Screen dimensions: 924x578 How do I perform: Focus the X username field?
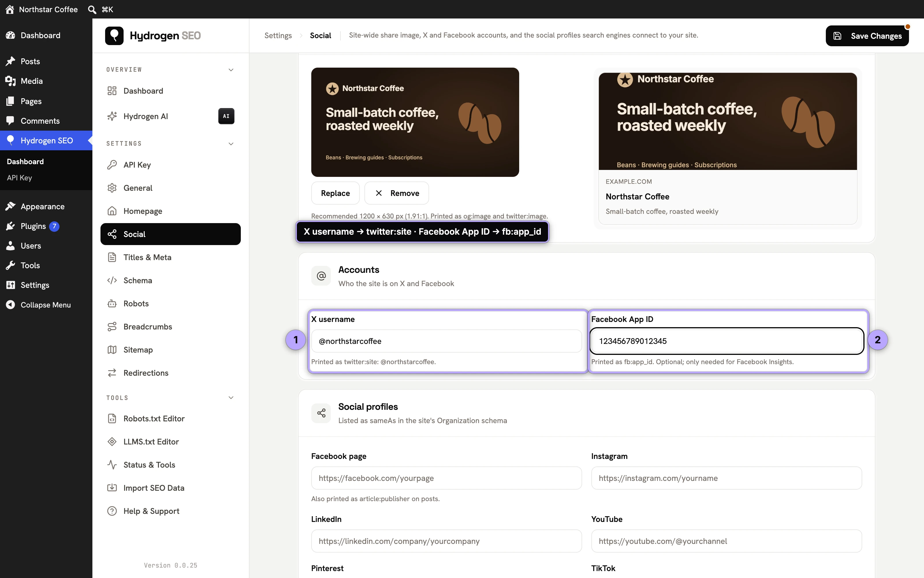pyautogui.click(x=446, y=341)
